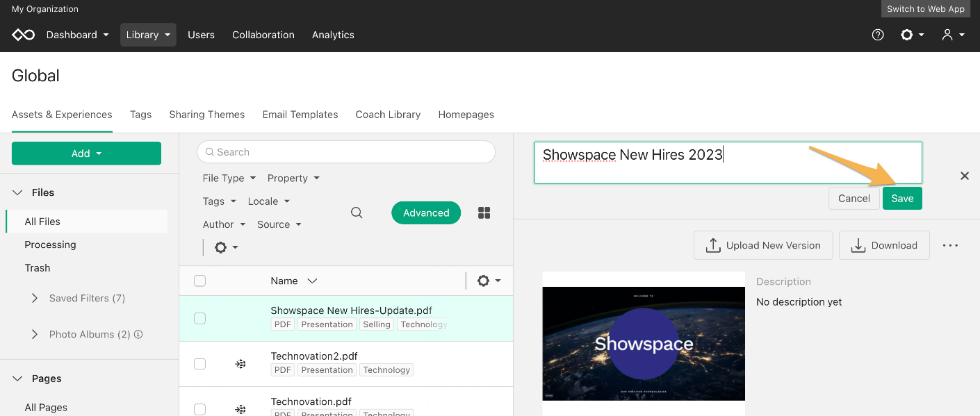Open Trash in sidebar
The width and height of the screenshot is (980, 416).
[38, 267]
